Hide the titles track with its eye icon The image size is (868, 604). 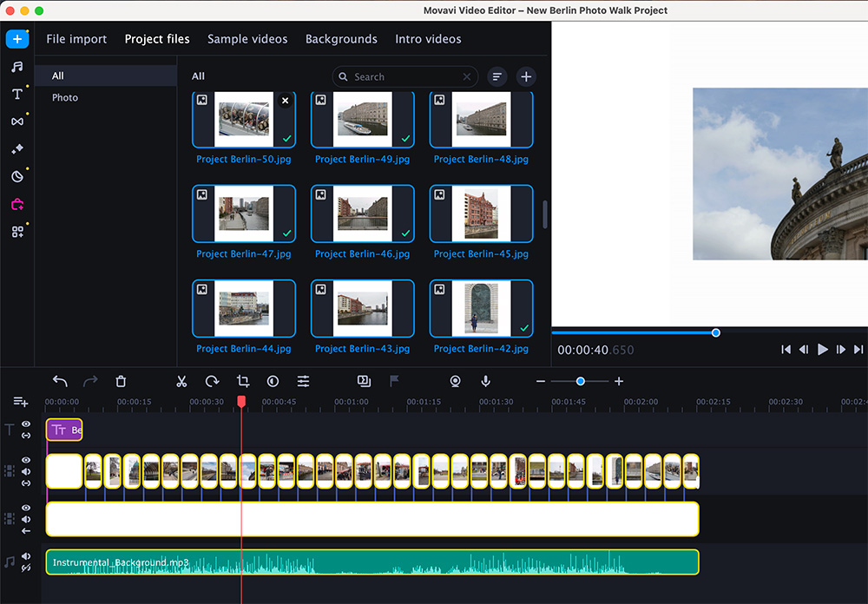pyautogui.click(x=26, y=424)
